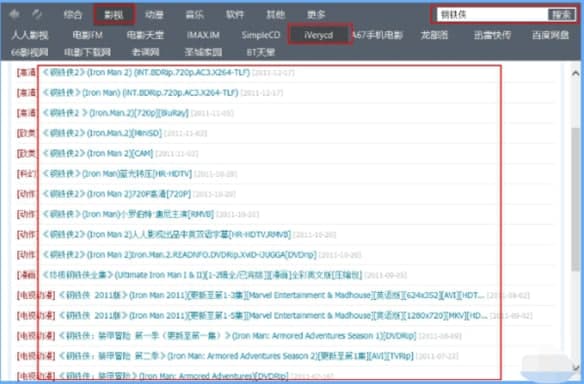Select the 百度网盘 source
This screenshot has height=384, width=584.
pyautogui.click(x=550, y=35)
